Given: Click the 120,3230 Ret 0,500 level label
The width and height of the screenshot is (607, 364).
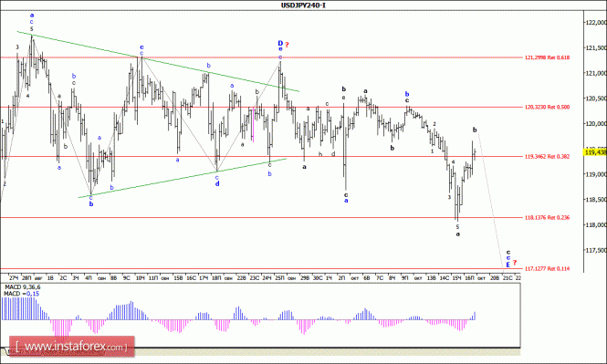Looking at the screenshot, I should click(x=547, y=107).
